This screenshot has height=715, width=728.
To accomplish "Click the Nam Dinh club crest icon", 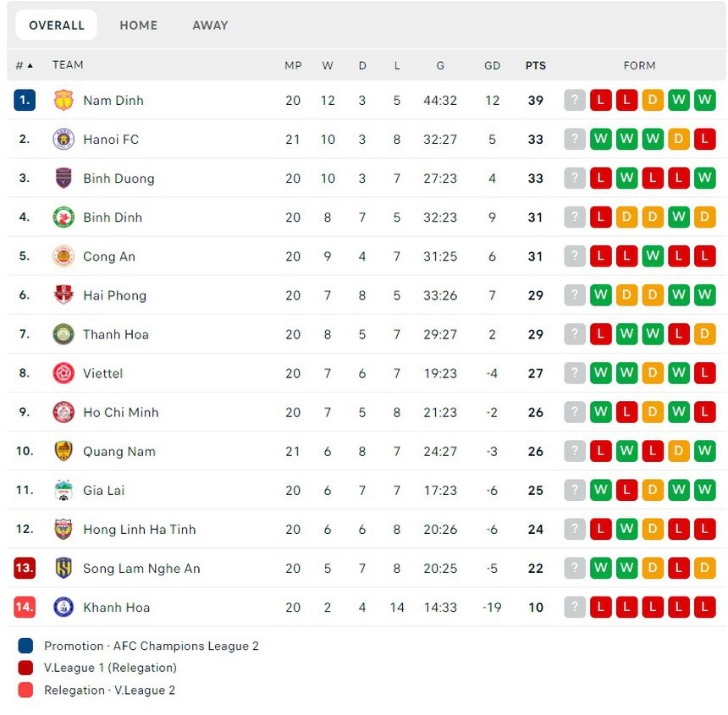I will click(x=63, y=101).
